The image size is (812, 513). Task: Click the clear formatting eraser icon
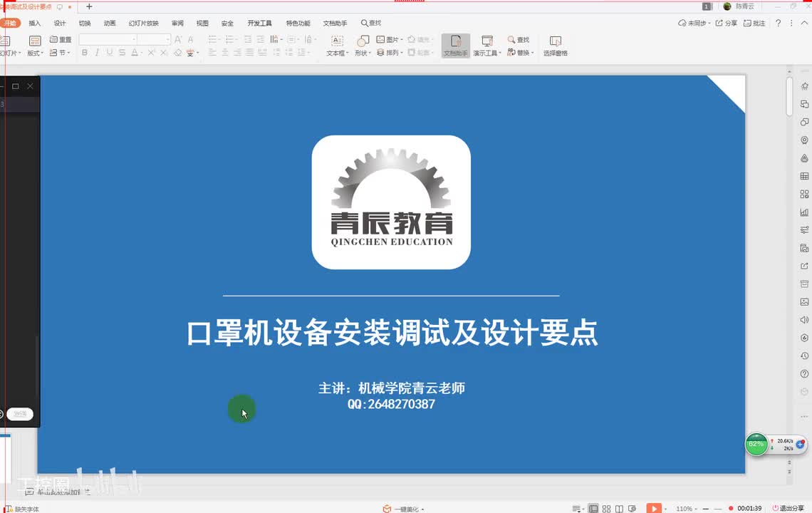(x=177, y=53)
